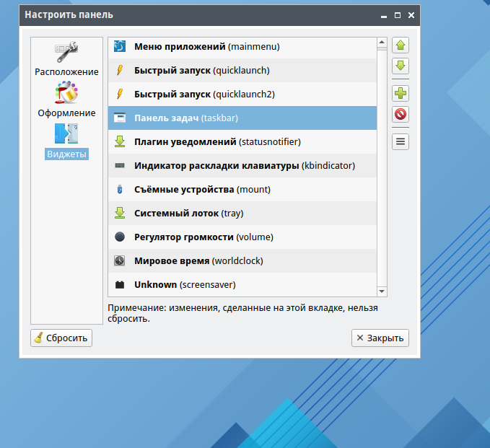Click the move widget up arrow button
Viewport: 490px width, 448px height.
[x=401, y=45]
